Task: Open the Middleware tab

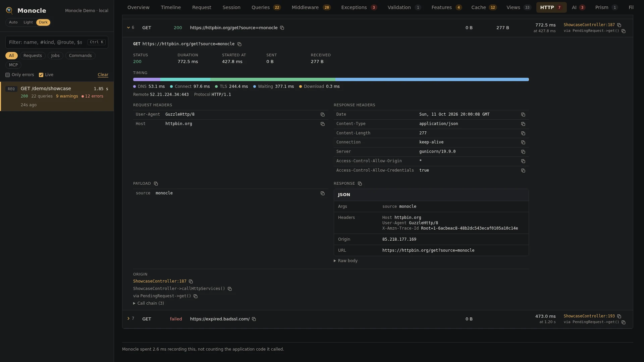Action: click(x=311, y=7)
